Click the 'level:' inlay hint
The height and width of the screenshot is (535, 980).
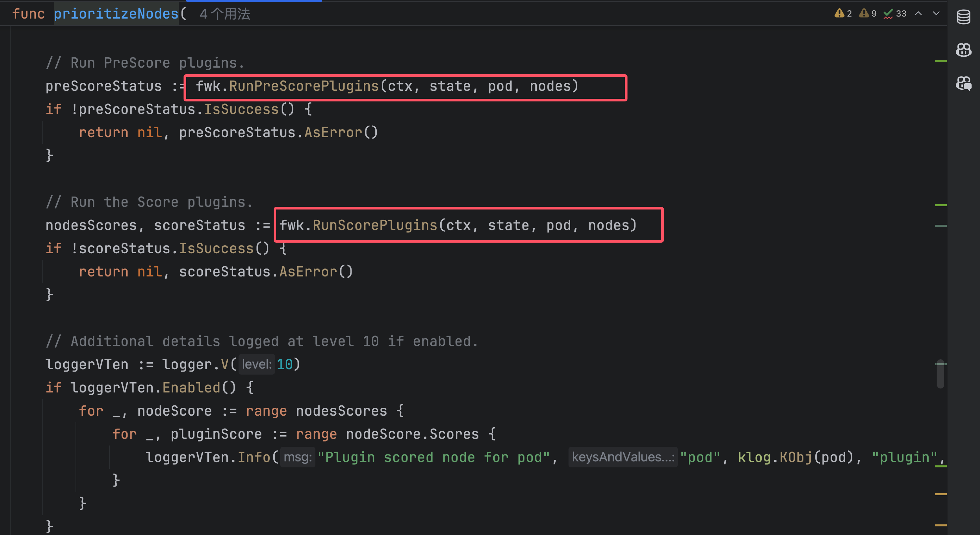click(x=256, y=365)
